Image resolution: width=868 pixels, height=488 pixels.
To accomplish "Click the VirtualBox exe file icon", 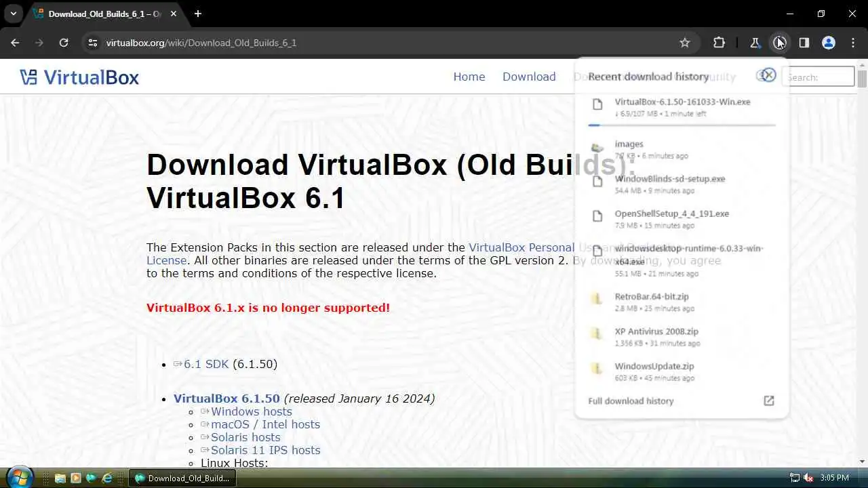I will [597, 104].
